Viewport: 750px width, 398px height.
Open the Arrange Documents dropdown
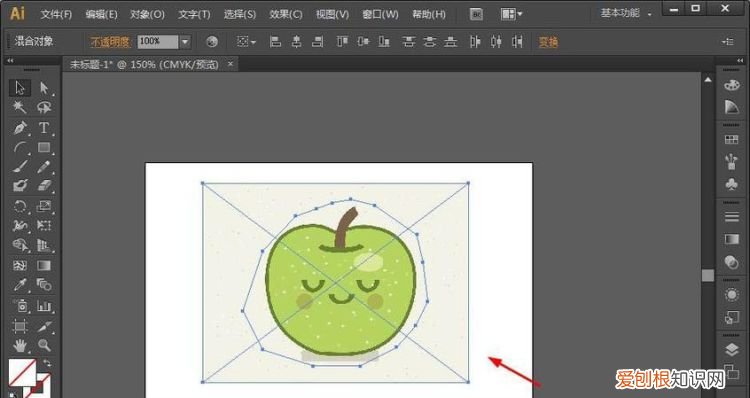[x=511, y=14]
